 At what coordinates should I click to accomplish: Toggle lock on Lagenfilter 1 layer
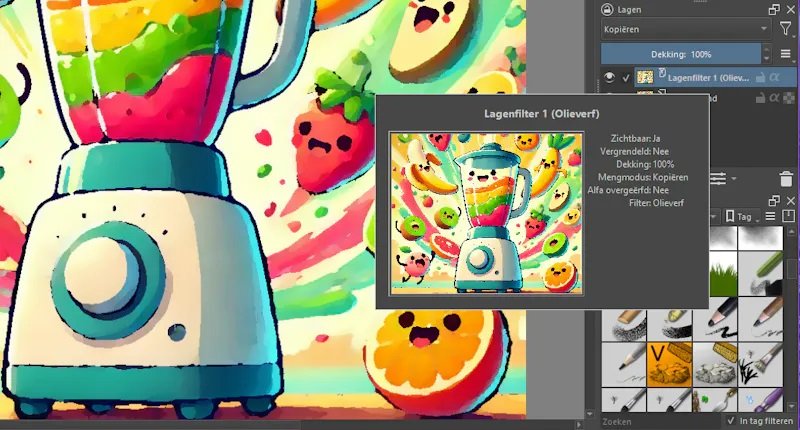pos(760,78)
